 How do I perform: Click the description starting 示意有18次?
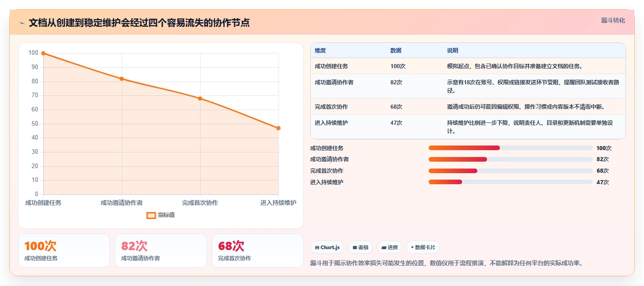pos(533,87)
